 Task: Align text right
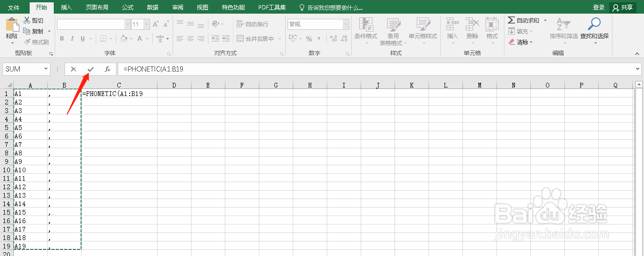coord(201,39)
